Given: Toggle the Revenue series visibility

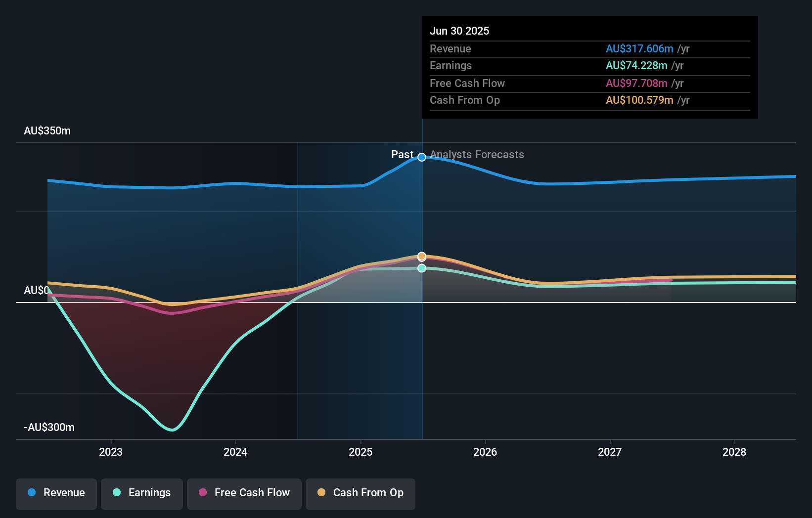Looking at the screenshot, I should click(56, 493).
